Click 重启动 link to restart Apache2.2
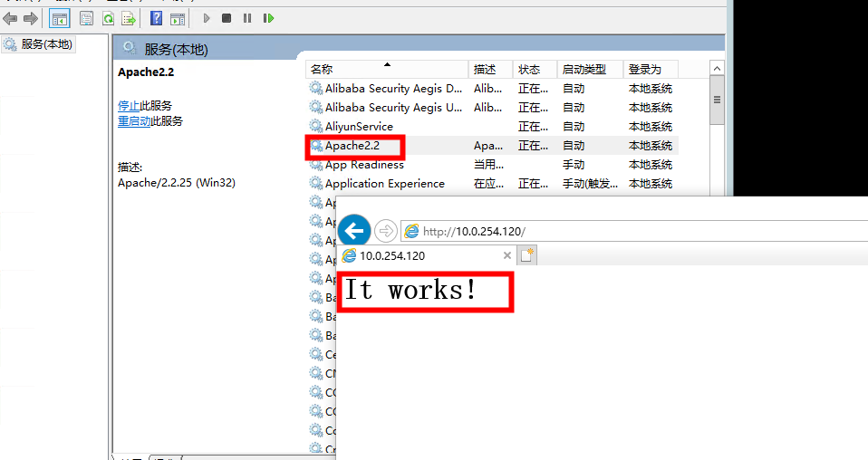Image resolution: width=868 pixels, height=460 pixels. (x=134, y=120)
